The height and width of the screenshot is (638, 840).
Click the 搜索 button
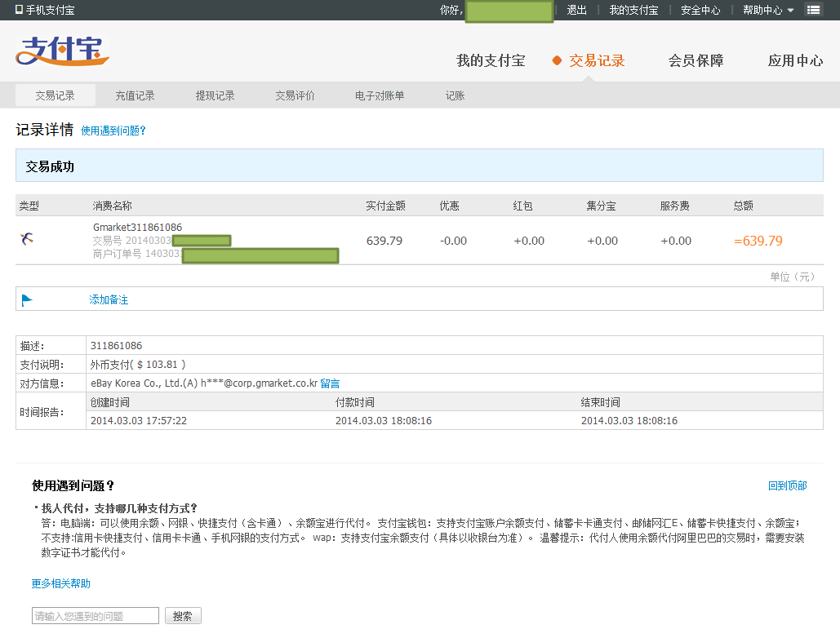(183, 615)
